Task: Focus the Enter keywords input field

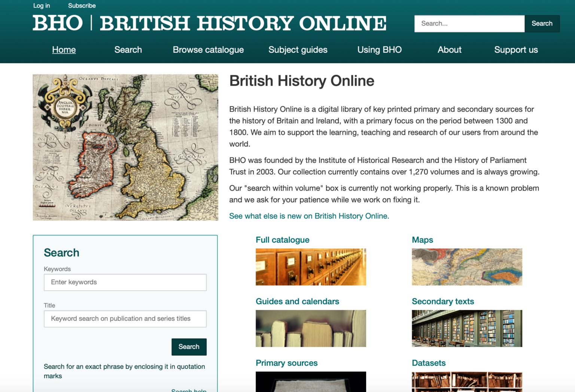Action: (125, 282)
